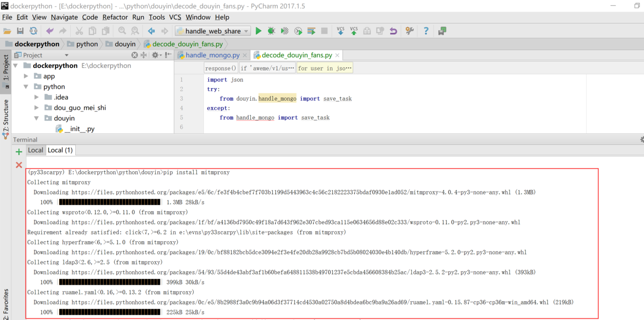644x320 pixels.
Task: Click the Undo arrow icon
Action: point(50,31)
